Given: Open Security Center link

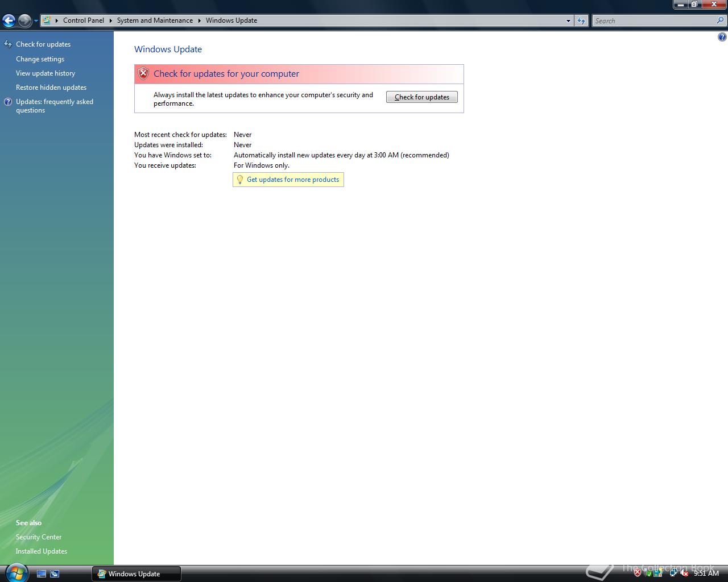Looking at the screenshot, I should 39,537.
